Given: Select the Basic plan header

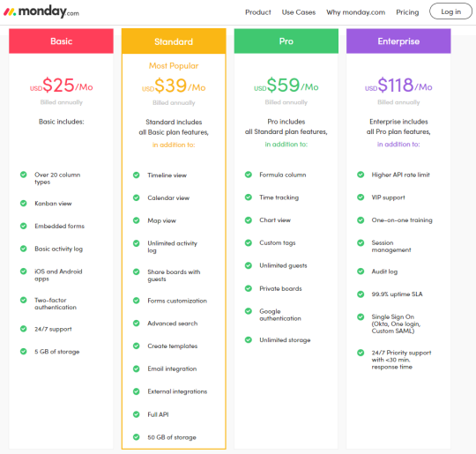Looking at the screenshot, I should (62, 41).
